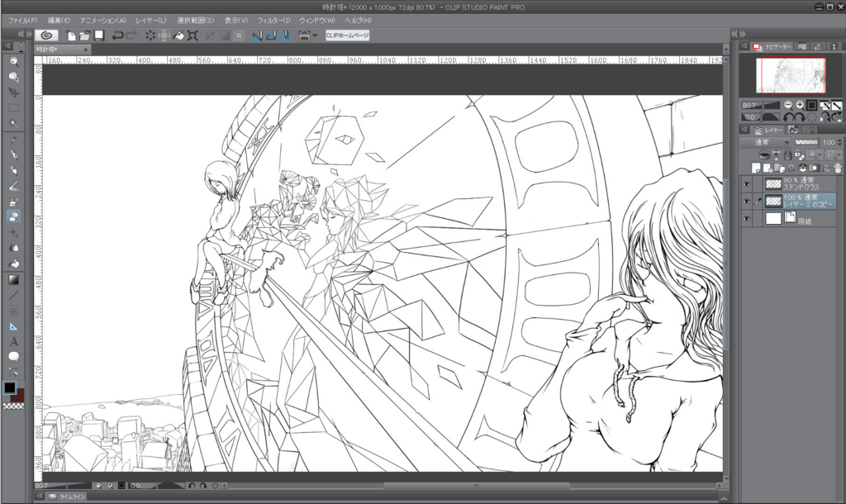
Task: Click the CLIPホームページ button
Action: pyautogui.click(x=348, y=36)
